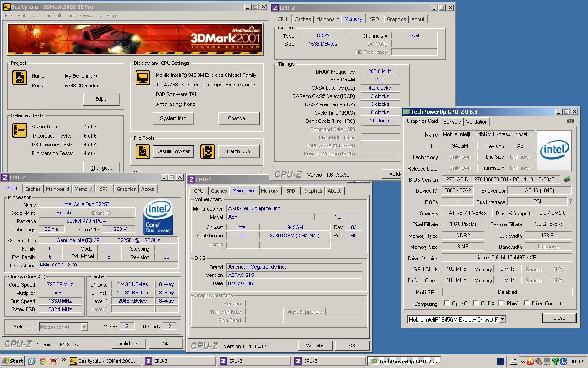Launch Chrome from Quick Launch
The image size is (588, 368).
(42, 362)
